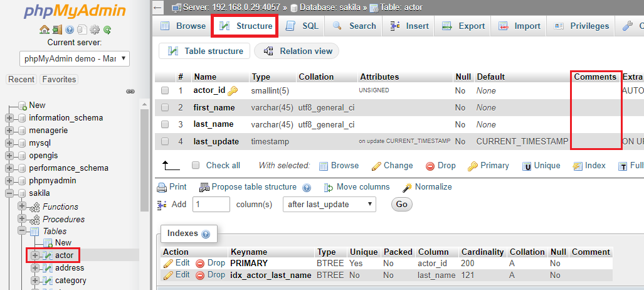The width and height of the screenshot is (644, 290).
Task: Click the link chain icon in sidebar
Action: click(130, 91)
